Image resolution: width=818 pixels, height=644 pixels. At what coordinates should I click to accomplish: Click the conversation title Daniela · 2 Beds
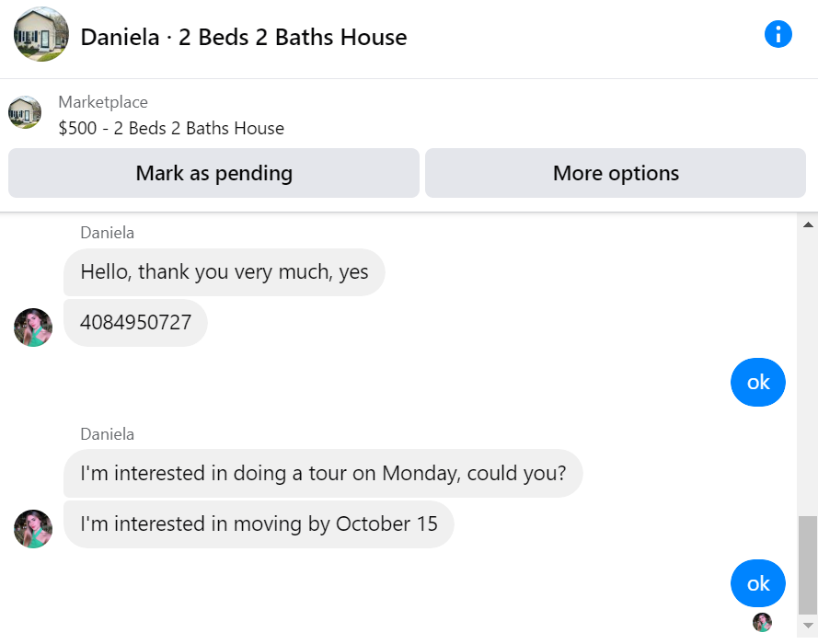tap(244, 38)
